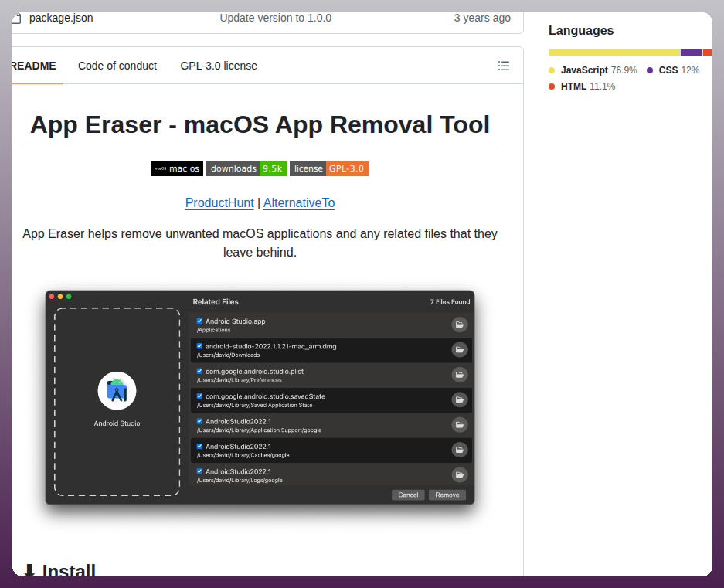Click the mac os badge
Screen dimensions: 724x588
pos(177,168)
